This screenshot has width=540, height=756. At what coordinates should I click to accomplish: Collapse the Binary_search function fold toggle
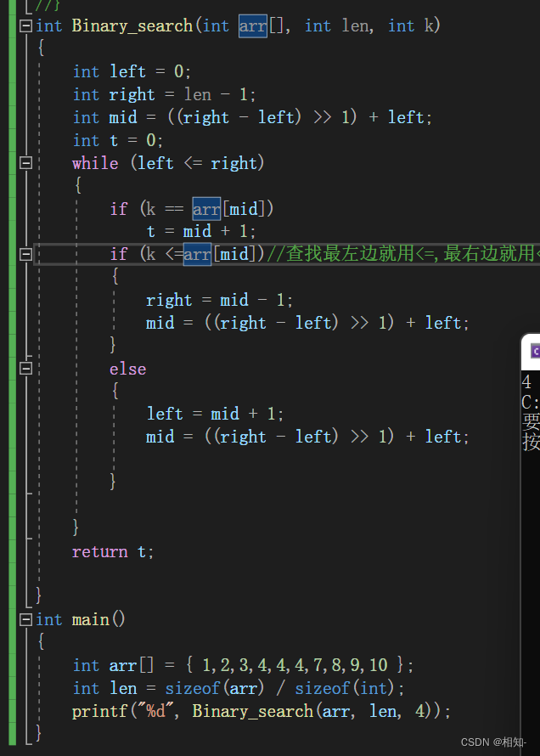pos(26,25)
